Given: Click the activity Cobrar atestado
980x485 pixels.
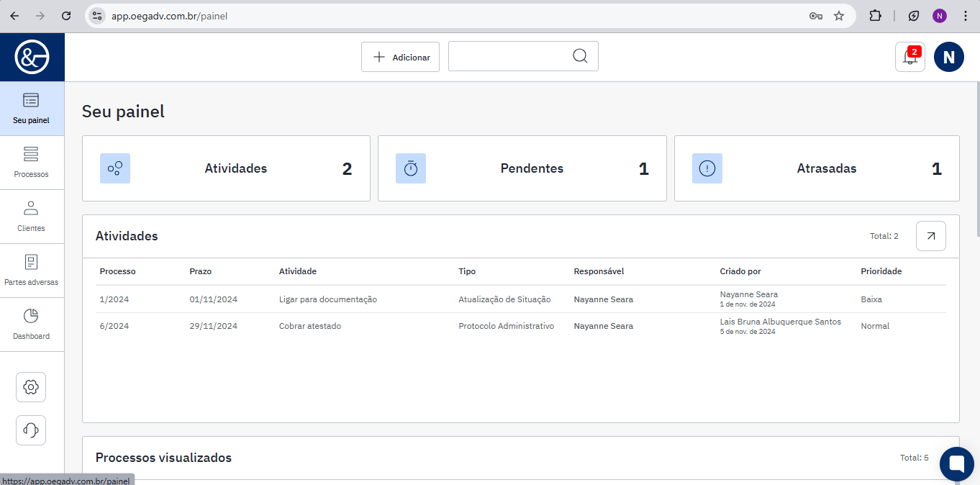Looking at the screenshot, I should (x=310, y=326).
